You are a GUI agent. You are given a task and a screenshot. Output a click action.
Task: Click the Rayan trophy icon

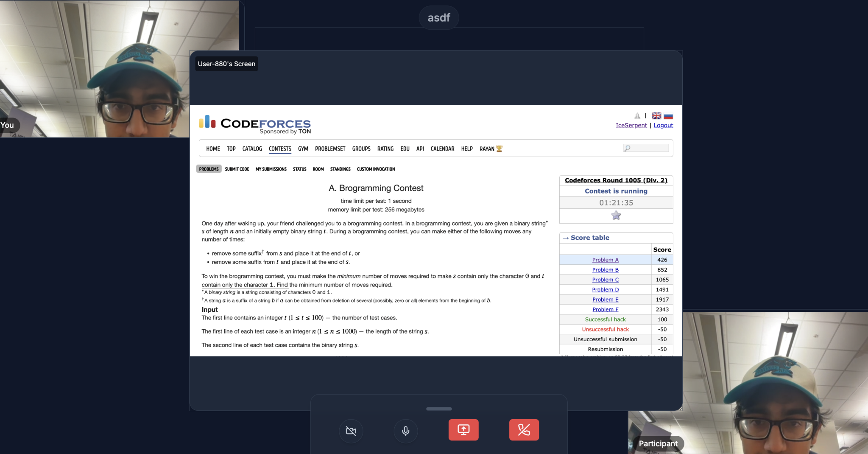click(499, 149)
